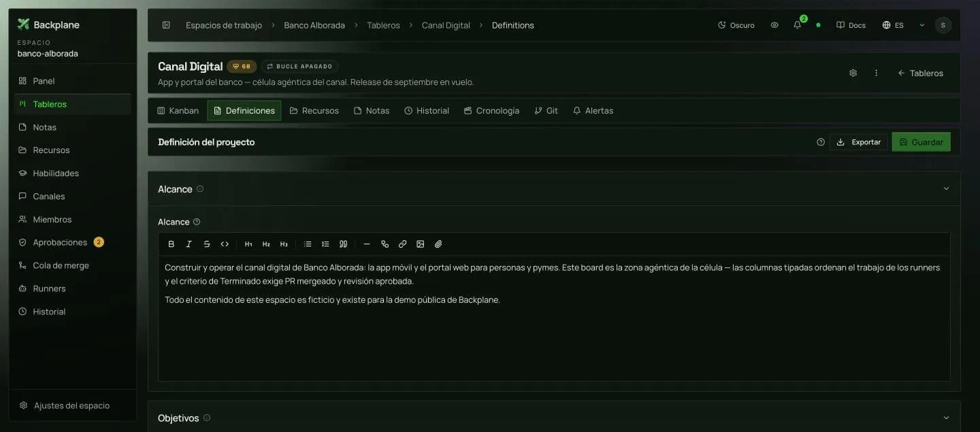The width and height of the screenshot is (980, 432).
Task: Open Aprobaciones with 2 pending
Action: [x=72, y=242]
